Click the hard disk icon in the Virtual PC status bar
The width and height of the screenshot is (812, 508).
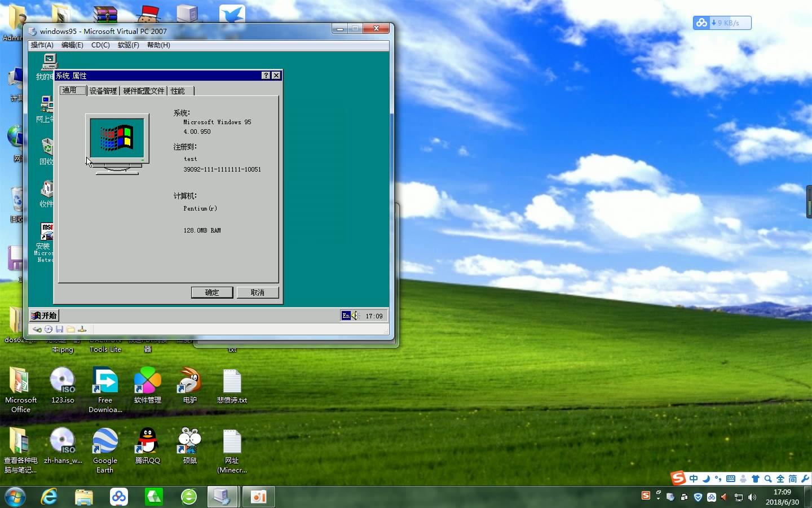click(37, 329)
